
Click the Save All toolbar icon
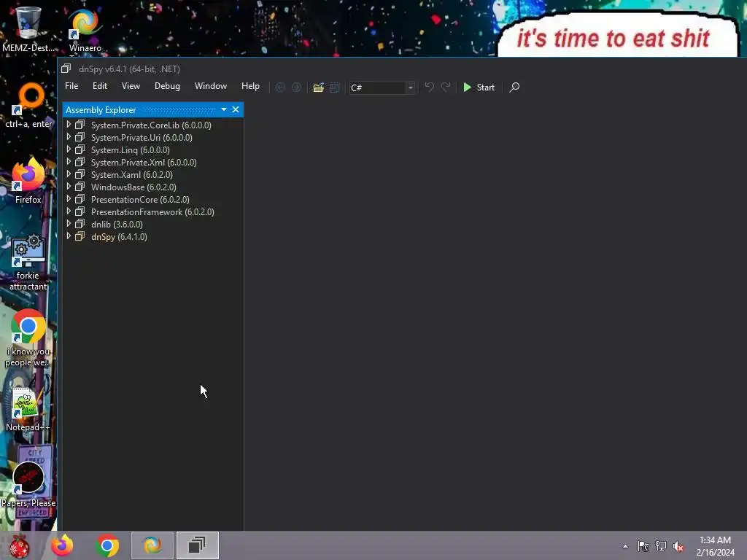[x=334, y=87]
